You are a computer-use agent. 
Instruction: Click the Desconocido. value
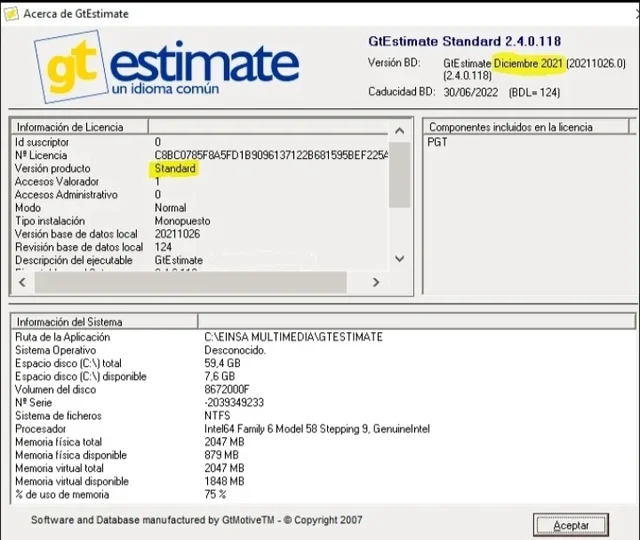pos(235,350)
